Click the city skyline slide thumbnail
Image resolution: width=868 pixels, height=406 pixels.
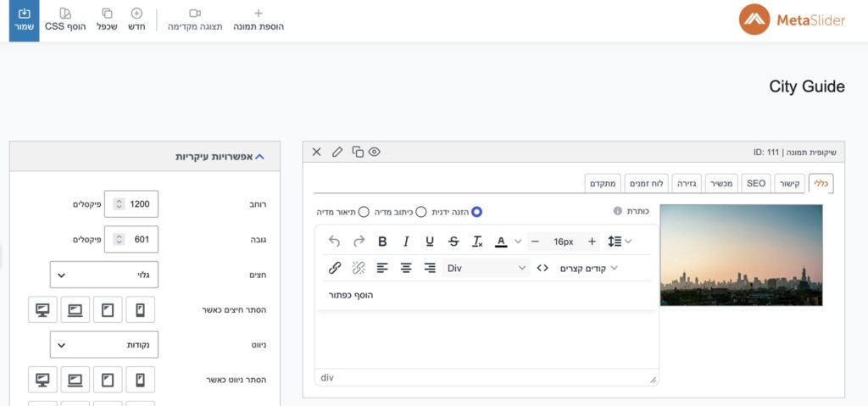tap(741, 255)
